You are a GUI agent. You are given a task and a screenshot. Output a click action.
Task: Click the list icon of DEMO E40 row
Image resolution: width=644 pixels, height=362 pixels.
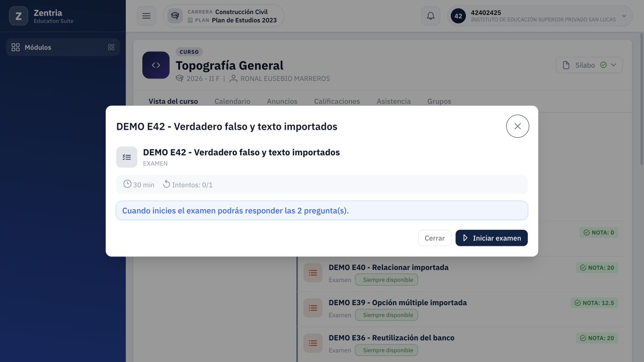click(313, 273)
